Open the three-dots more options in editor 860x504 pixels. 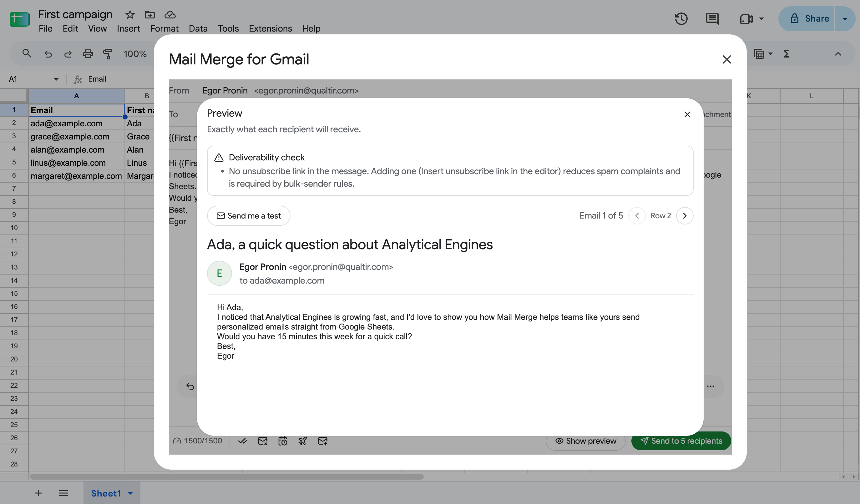pos(710,386)
